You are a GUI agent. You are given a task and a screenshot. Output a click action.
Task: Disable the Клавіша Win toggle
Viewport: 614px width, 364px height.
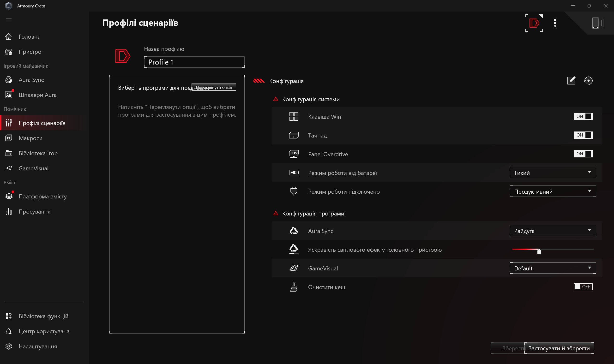tap(583, 116)
